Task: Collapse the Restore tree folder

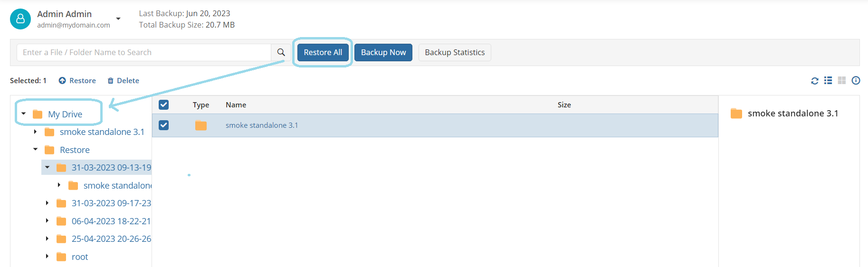Action: point(35,149)
